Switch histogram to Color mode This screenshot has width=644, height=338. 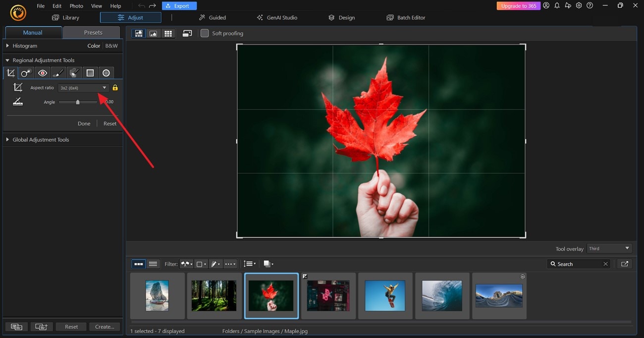tap(94, 46)
